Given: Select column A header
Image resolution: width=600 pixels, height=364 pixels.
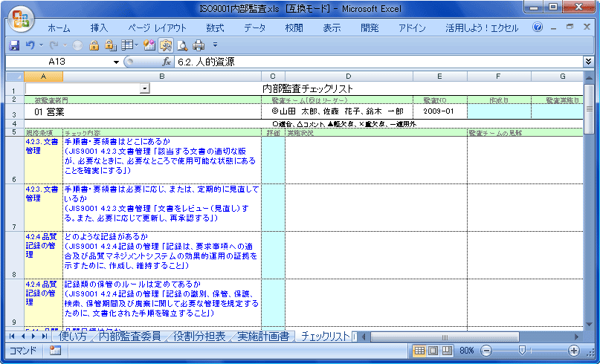Looking at the screenshot, I should (x=43, y=76).
